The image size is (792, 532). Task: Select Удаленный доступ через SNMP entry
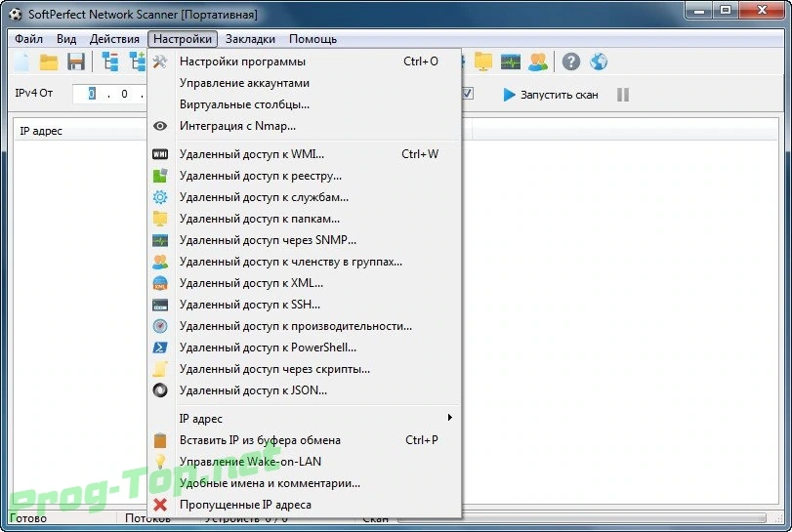tap(305, 240)
